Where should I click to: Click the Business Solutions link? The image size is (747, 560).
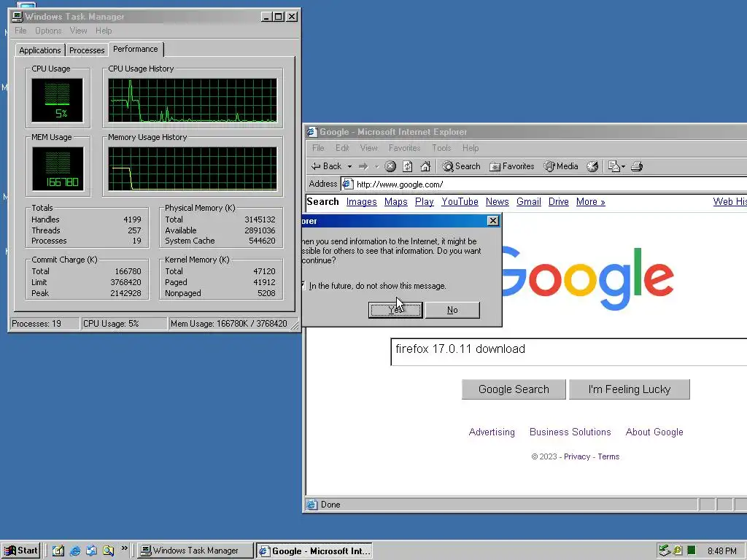click(570, 432)
